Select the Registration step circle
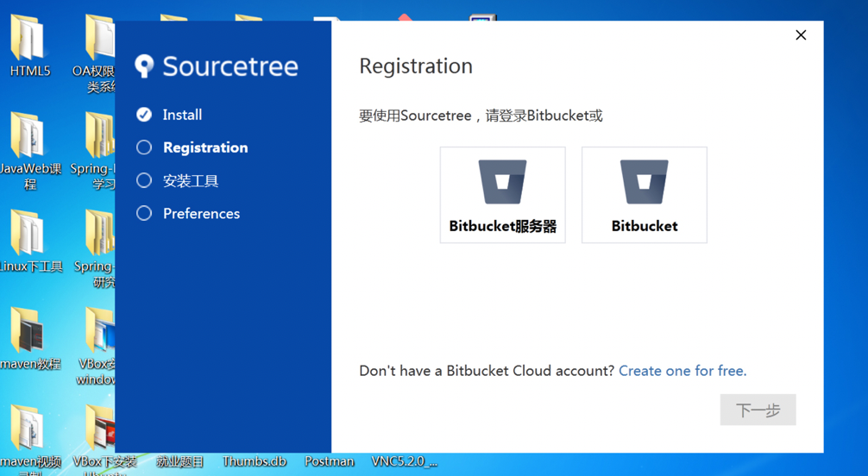Image resolution: width=868 pixels, height=476 pixels. coord(144,147)
